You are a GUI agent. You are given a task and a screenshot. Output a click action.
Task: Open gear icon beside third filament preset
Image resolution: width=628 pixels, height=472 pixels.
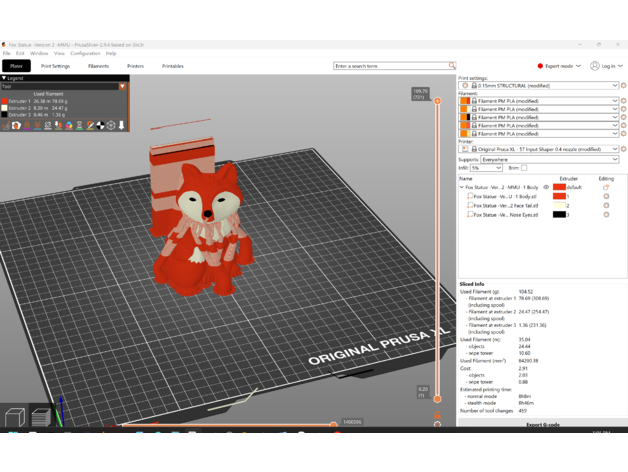coord(623,117)
